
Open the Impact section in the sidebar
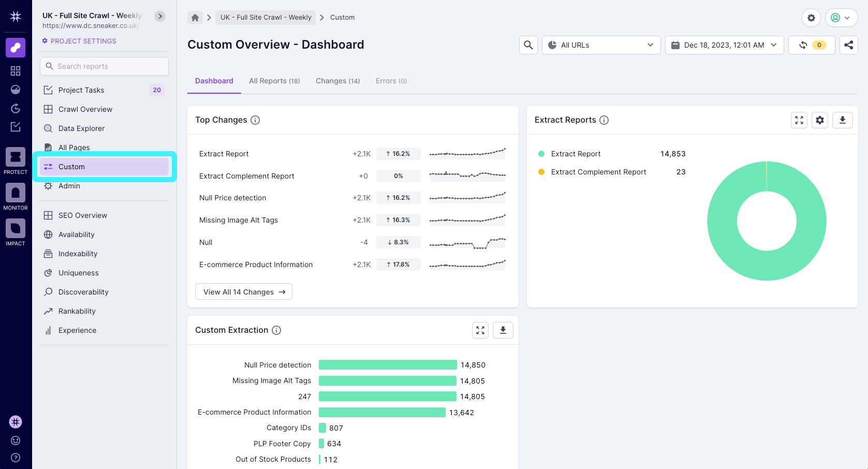(x=15, y=231)
